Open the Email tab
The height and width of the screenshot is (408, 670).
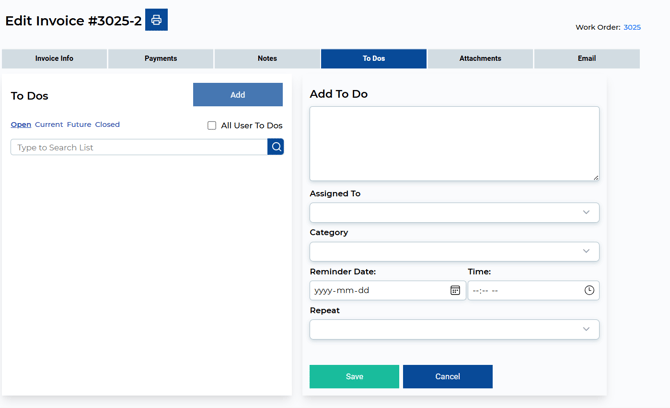pos(586,59)
